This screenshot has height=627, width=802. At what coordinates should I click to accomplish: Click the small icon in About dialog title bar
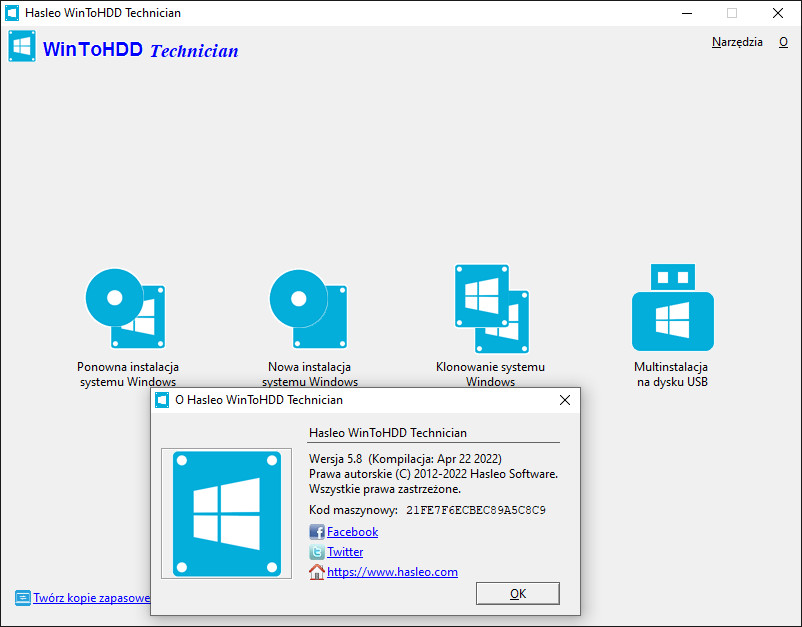[x=162, y=400]
